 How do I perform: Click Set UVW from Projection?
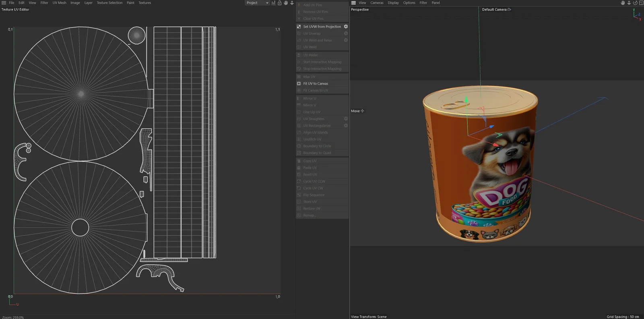click(322, 27)
